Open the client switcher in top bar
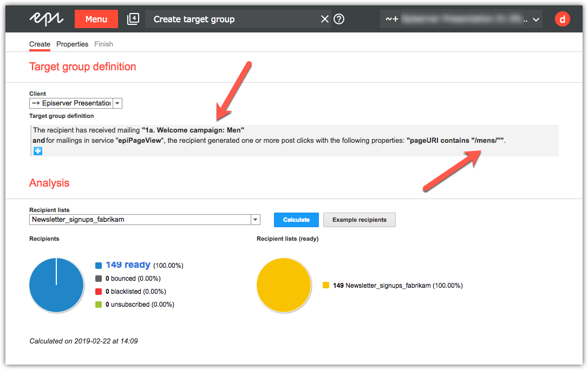The height and width of the screenshot is (370, 588). pyautogui.click(x=461, y=19)
